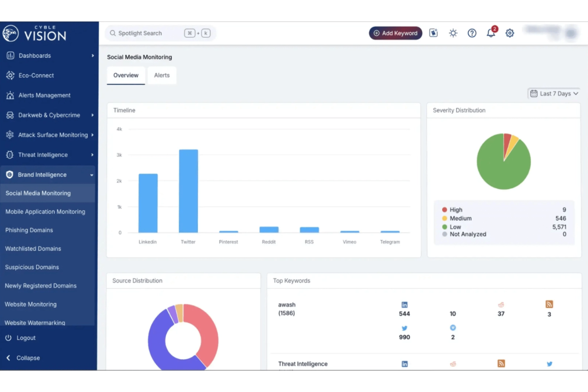Image resolution: width=588 pixels, height=392 pixels.
Task: Click the LinkedIn icon in the awash row
Action: [404, 305]
